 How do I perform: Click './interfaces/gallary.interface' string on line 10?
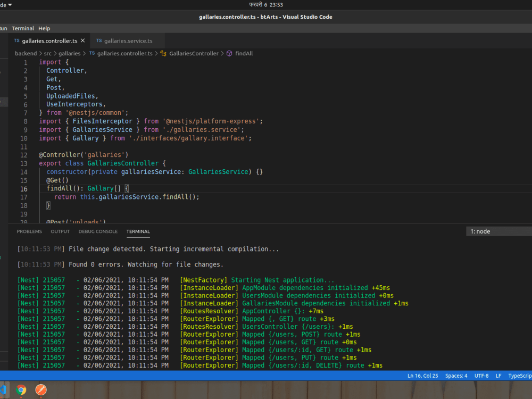click(188, 138)
